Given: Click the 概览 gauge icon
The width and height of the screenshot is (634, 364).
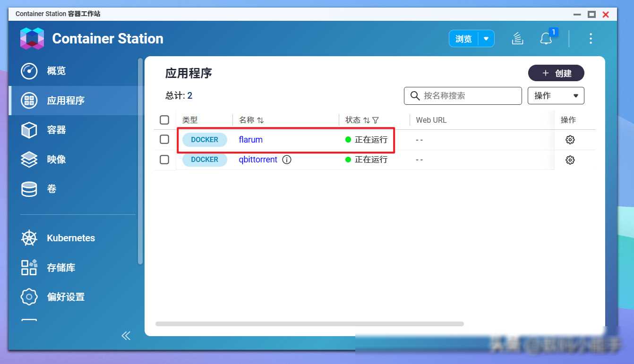Looking at the screenshot, I should tap(29, 71).
